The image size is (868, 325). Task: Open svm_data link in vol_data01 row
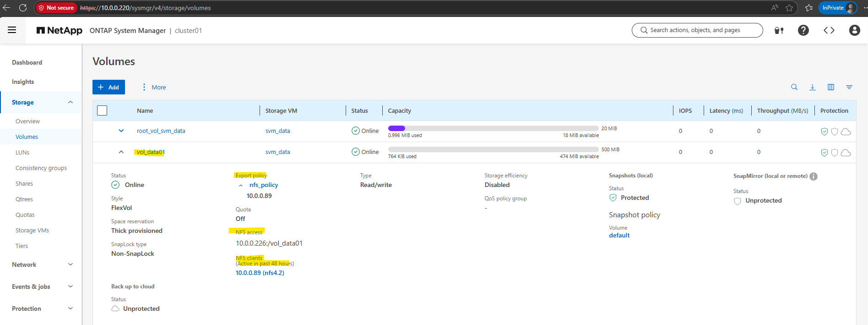(277, 152)
